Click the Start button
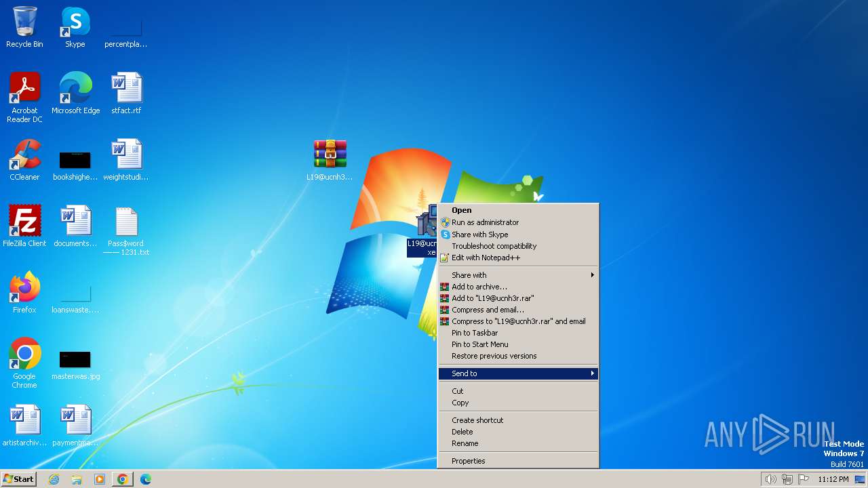 [x=18, y=479]
